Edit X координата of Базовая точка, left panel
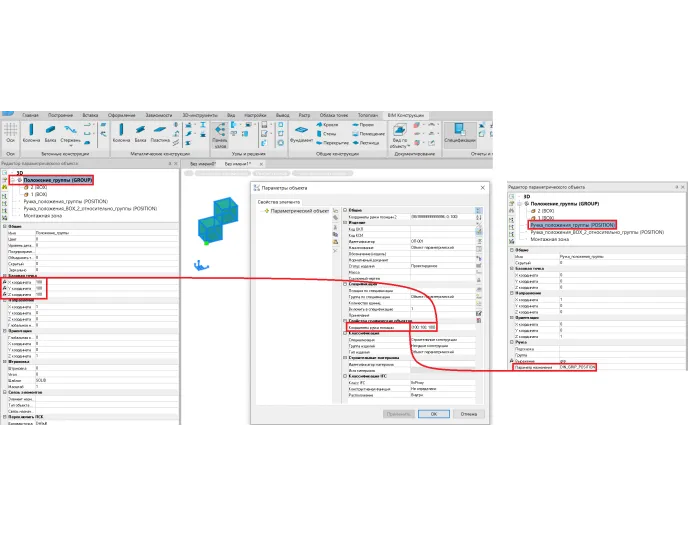Screen dimensions: 688x537 107,282
